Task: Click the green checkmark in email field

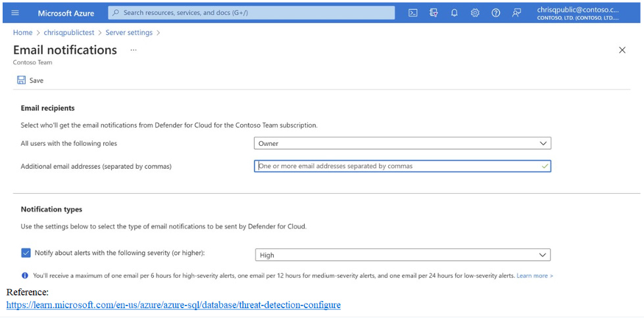Action: [545, 166]
